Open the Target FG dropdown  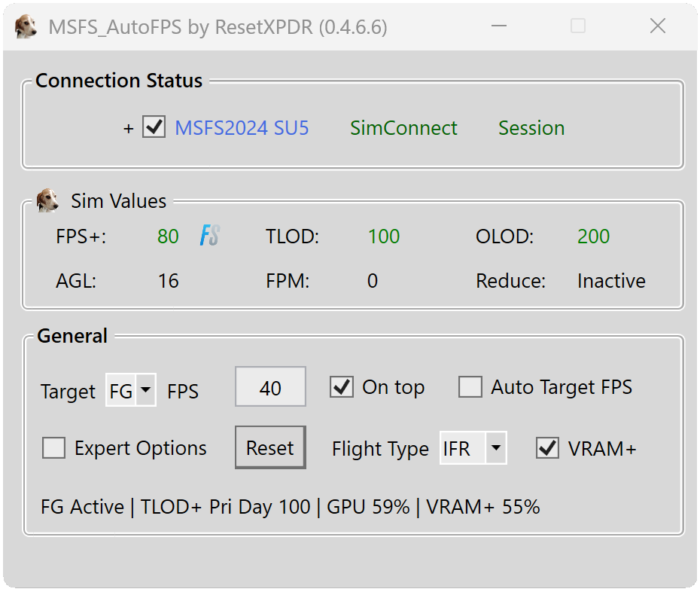point(131,390)
